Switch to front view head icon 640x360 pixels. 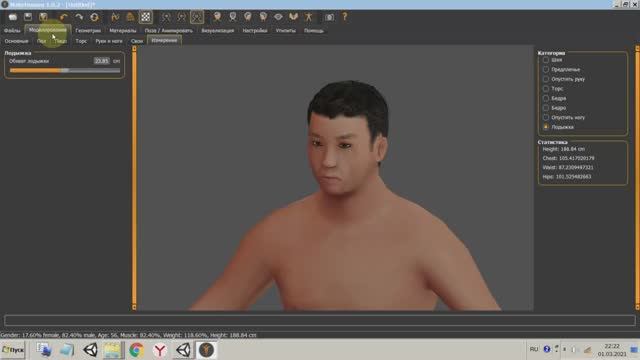pyautogui.click(x=217, y=17)
